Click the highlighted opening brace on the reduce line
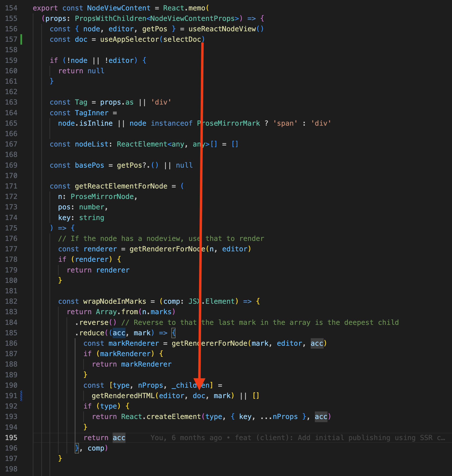The width and height of the screenshot is (452, 476). coord(174,333)
